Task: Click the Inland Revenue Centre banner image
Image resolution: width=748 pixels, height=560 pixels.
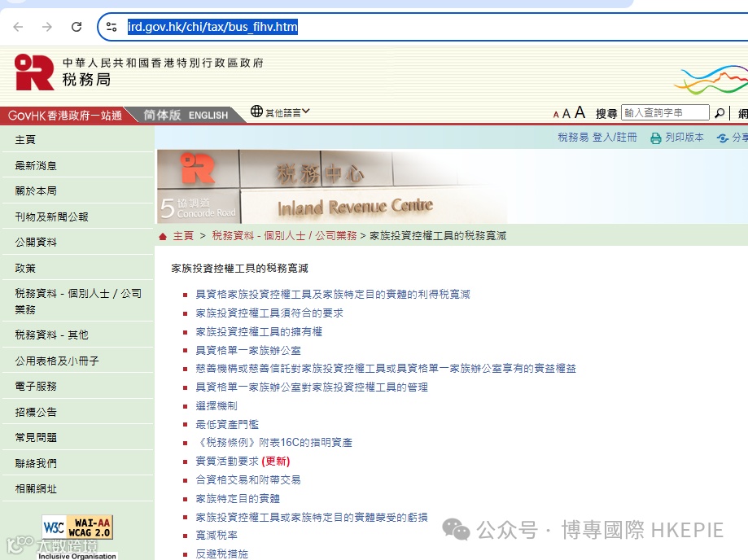Action: pyautogui.click(x=331, y=186)
